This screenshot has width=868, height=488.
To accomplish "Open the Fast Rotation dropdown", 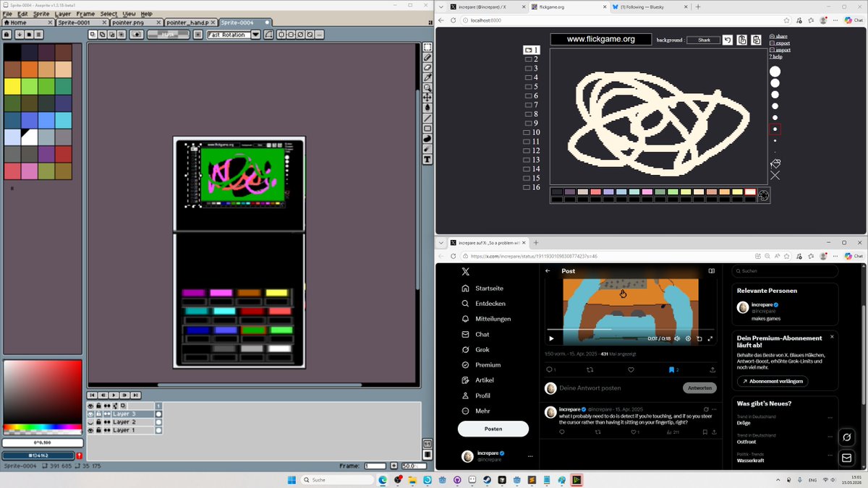I will click(255, 34).
